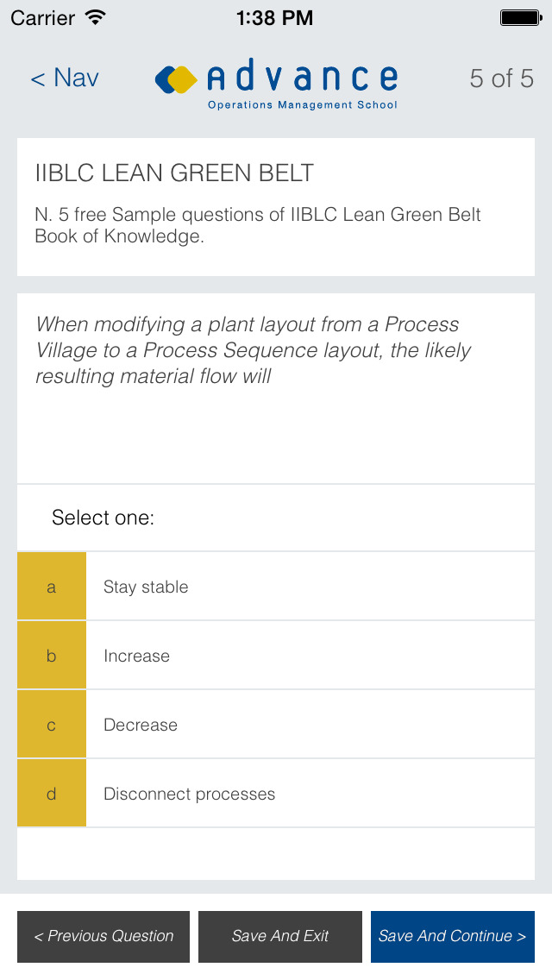Image resolution: width=552 pixels, height=980 pixels.
Task: Tap the question text about plant layout
Action: click(254, 350)
